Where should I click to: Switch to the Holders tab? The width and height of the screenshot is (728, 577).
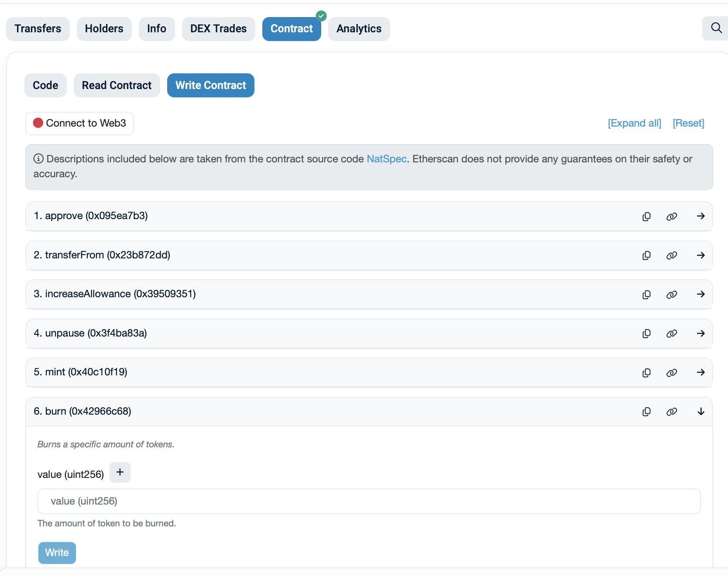coord(104,29)
